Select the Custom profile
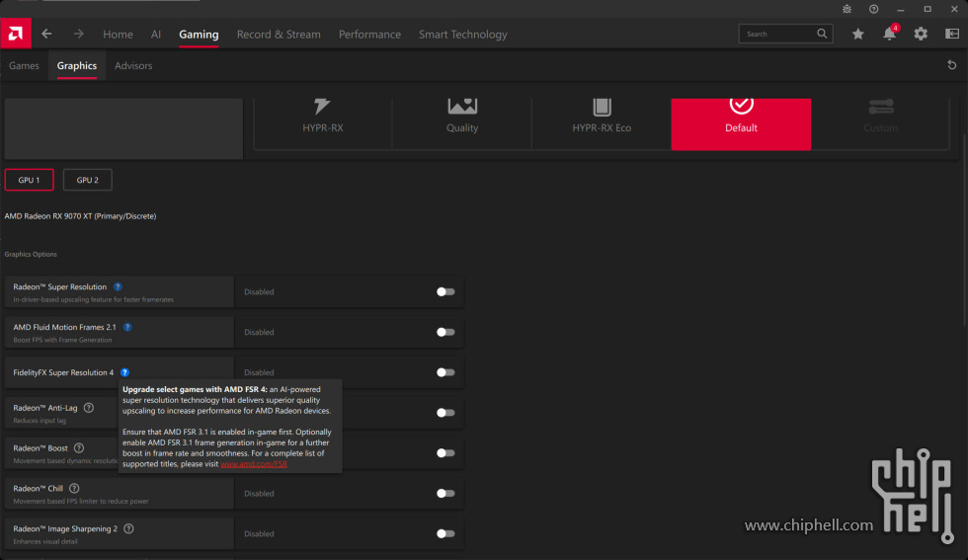Image resolution: width=968 pixels, height=560 pixels. point(880,123)
